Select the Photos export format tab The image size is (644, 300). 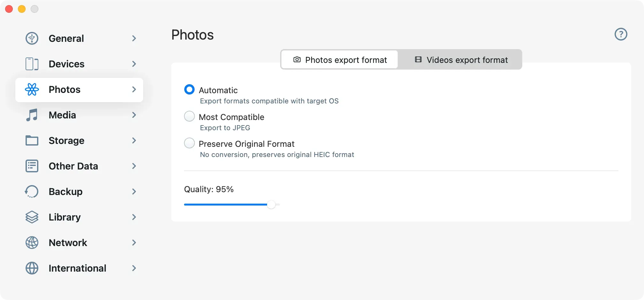tap(339, 60)
